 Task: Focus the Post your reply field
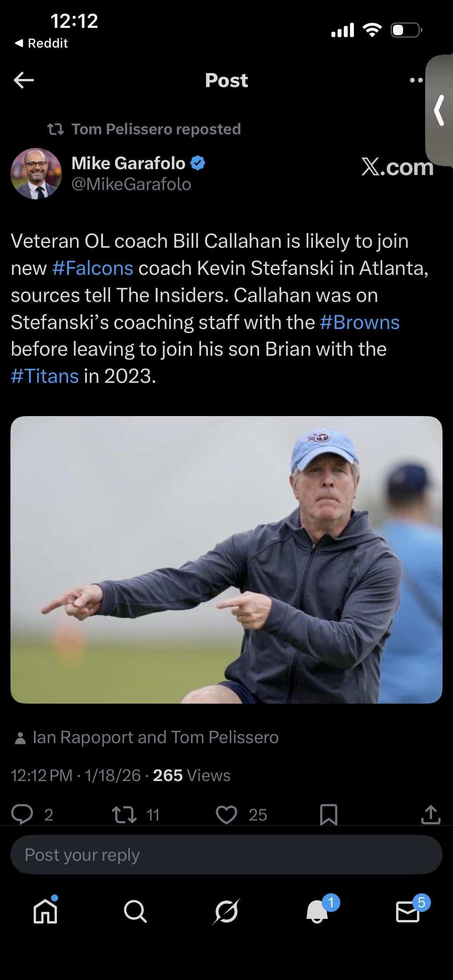[x=226, y=855]
